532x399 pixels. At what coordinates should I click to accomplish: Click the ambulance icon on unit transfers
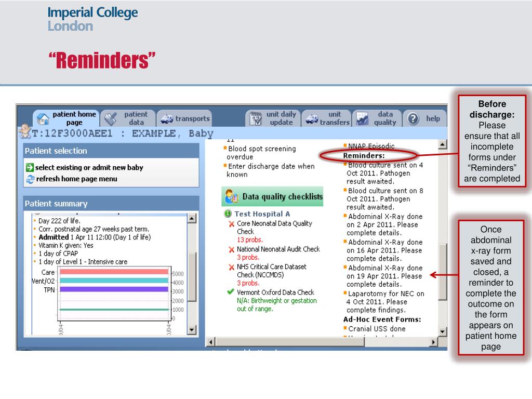click(312, 119)
